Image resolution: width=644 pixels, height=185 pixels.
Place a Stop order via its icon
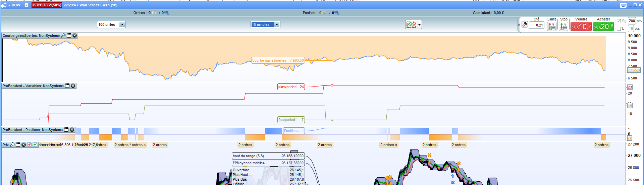[x=563, y=26]
